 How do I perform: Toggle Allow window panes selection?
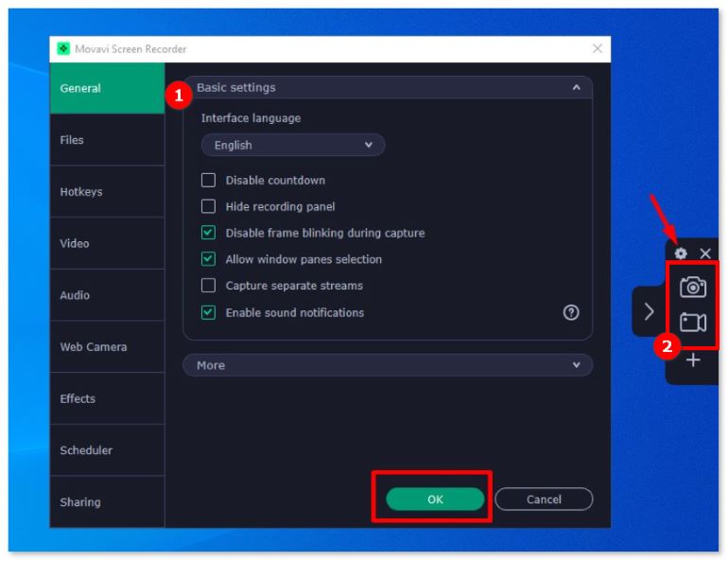(208, 258)
